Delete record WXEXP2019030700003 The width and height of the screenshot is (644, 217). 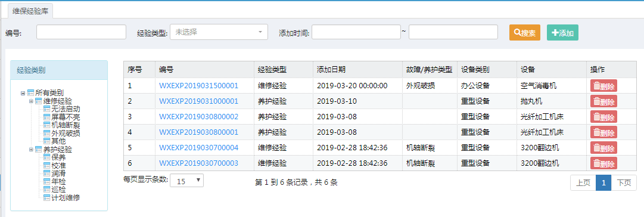603,163
